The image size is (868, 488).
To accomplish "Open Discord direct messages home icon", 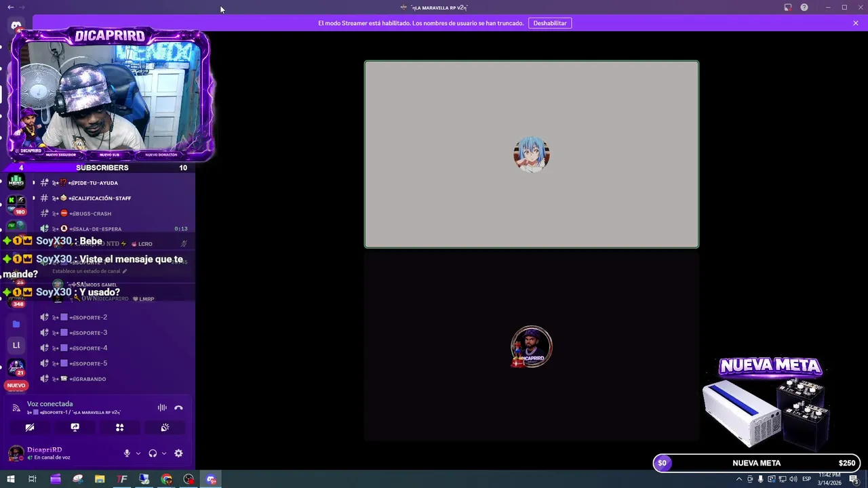I will (x=16, y=25).
